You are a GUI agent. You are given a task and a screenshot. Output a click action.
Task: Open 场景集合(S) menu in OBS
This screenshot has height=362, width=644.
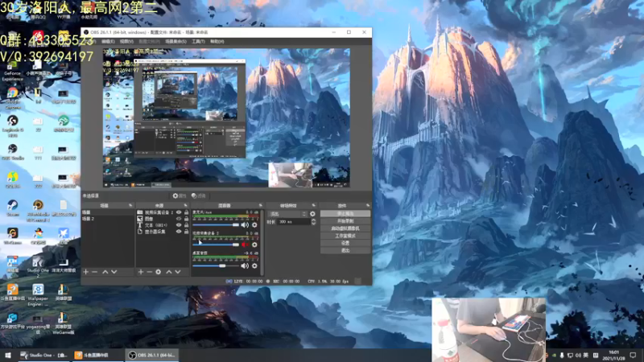175,42
